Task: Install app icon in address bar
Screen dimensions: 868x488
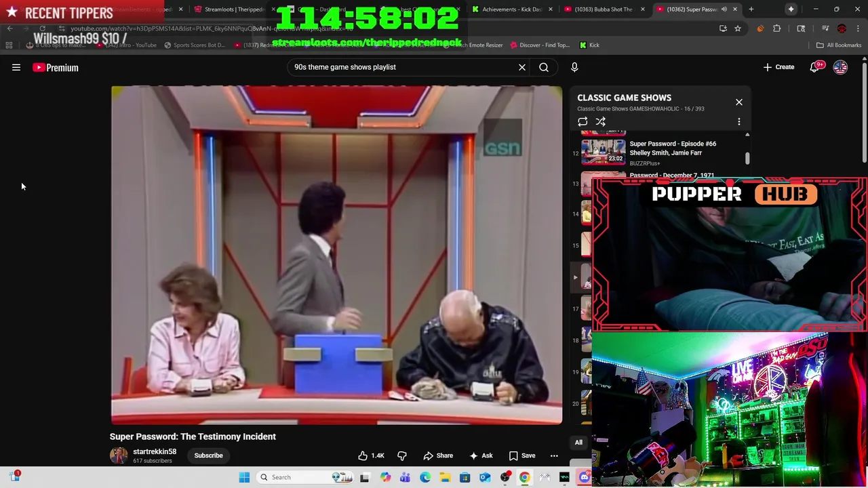Action: point(723,28)
